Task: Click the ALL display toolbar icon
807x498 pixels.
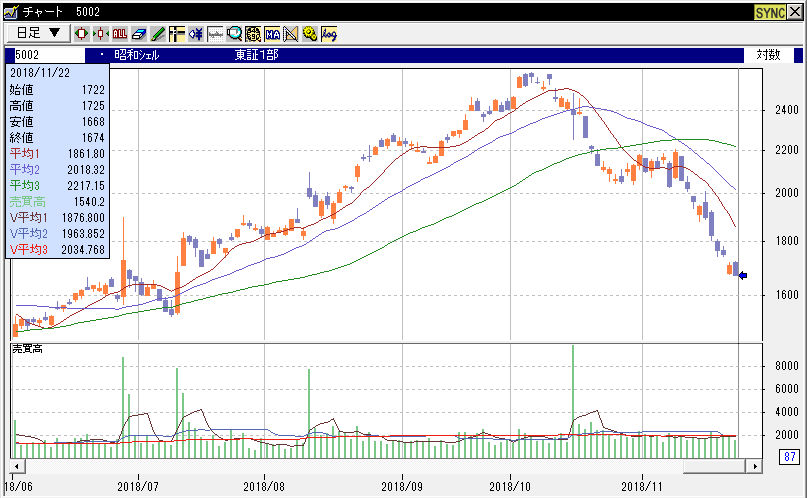Action: pyautogui.click(x=120, y=33)
